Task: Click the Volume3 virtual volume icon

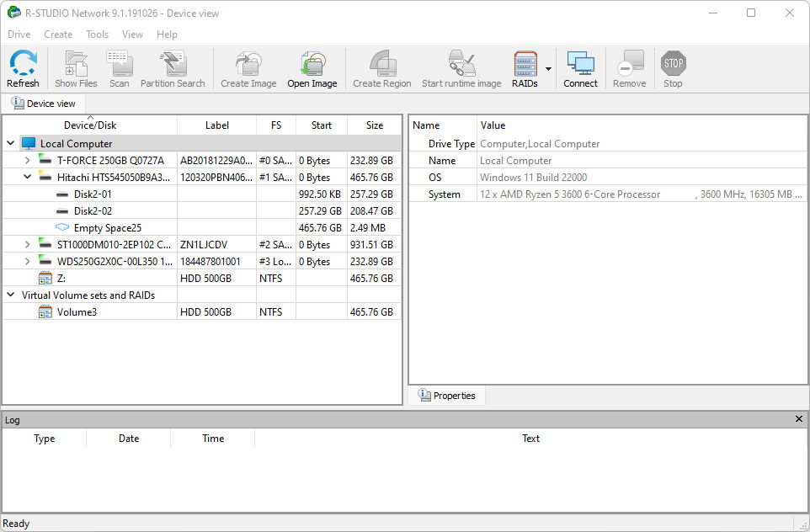Action: point(45,311)
